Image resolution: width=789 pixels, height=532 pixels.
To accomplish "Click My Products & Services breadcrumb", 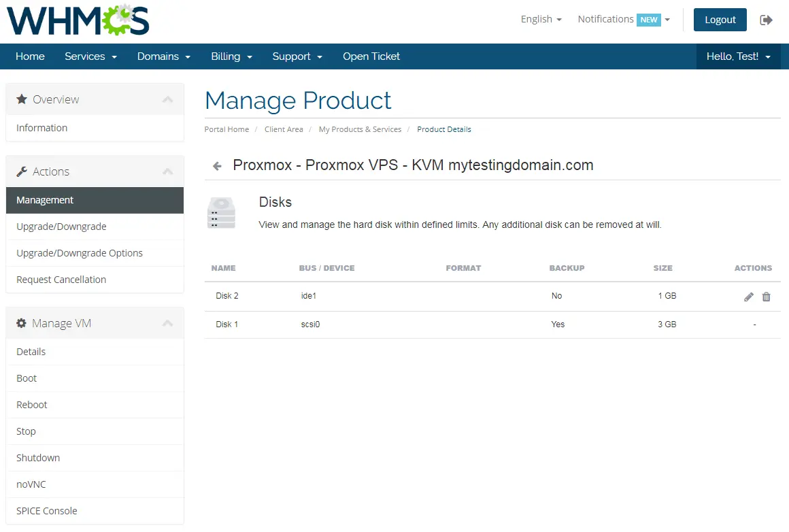I will point(360,129).
